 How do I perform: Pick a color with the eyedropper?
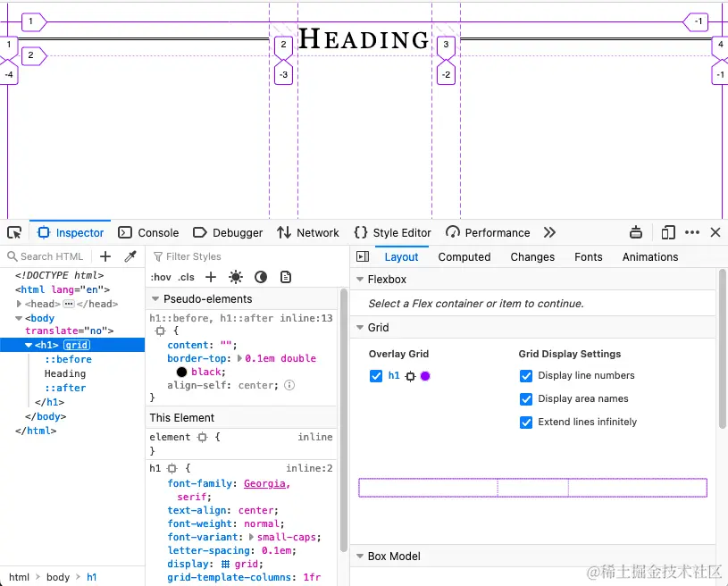130,256
